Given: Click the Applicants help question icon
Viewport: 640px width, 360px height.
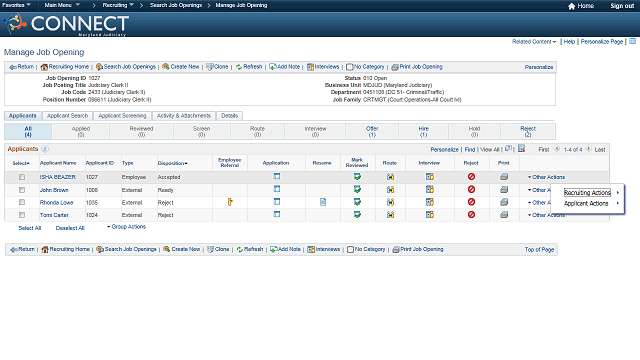Looking at the screenshot, I should (x=45, y=149).
